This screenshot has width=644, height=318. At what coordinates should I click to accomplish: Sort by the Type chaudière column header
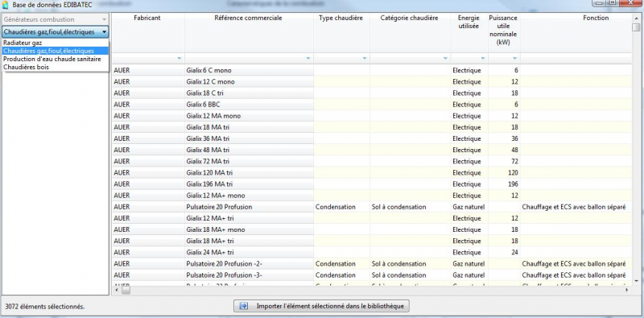341,33
